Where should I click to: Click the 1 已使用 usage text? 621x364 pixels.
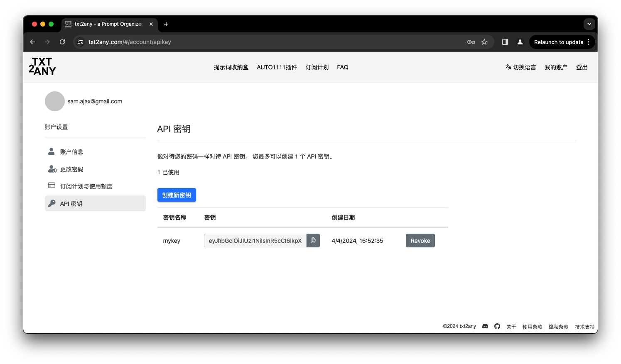click(x=168, y=172)
